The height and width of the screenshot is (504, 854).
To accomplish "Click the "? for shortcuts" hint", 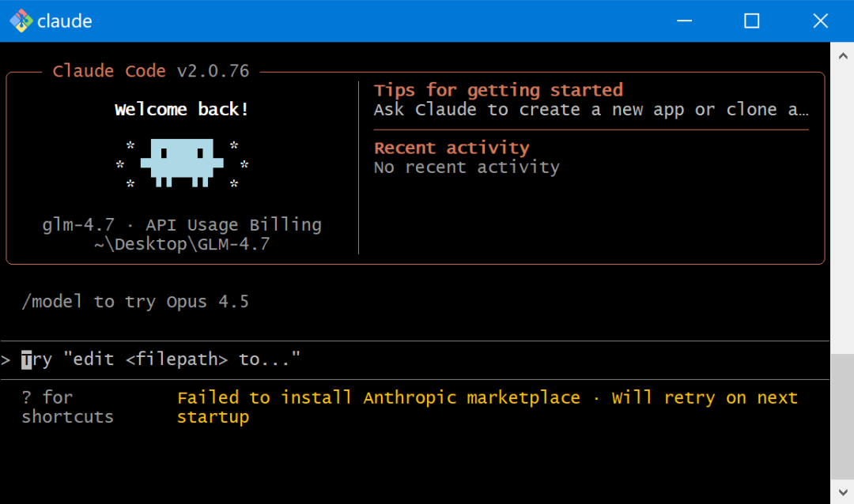I will pyautogui.click(x=67, y=407).
